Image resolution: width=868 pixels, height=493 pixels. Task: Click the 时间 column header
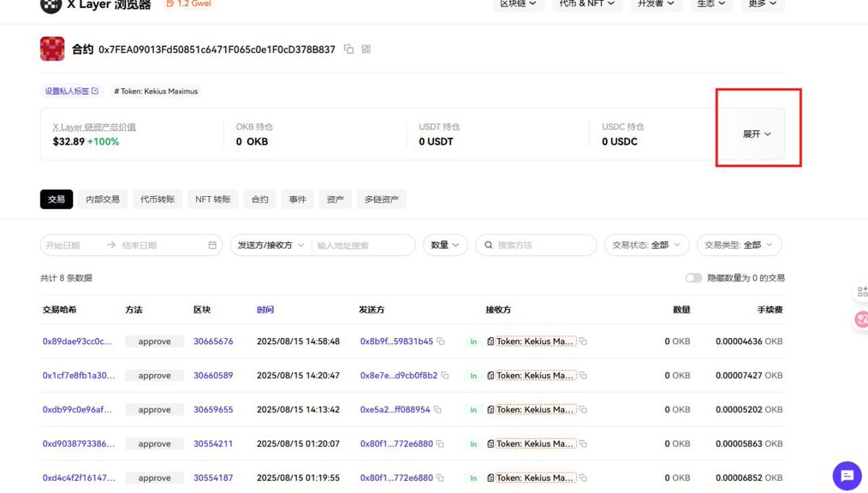tap(265, 310)
